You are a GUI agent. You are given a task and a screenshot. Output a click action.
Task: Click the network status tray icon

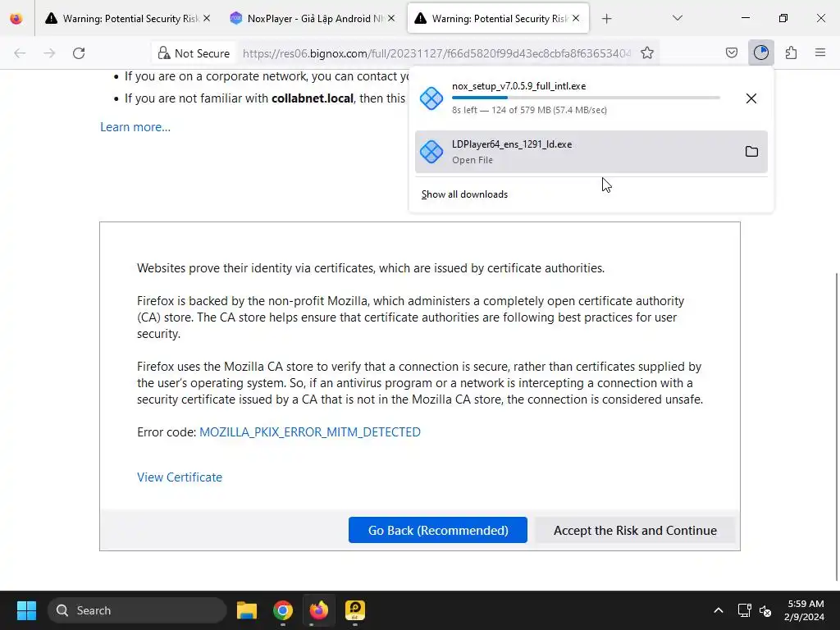point(744,610)
